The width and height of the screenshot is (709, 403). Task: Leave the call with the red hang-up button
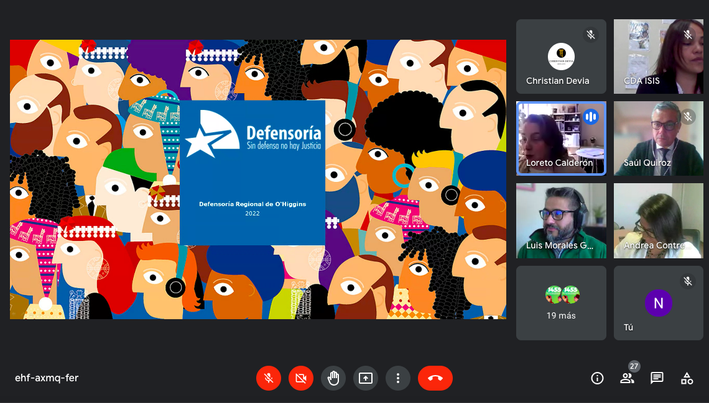click(435, 378)
